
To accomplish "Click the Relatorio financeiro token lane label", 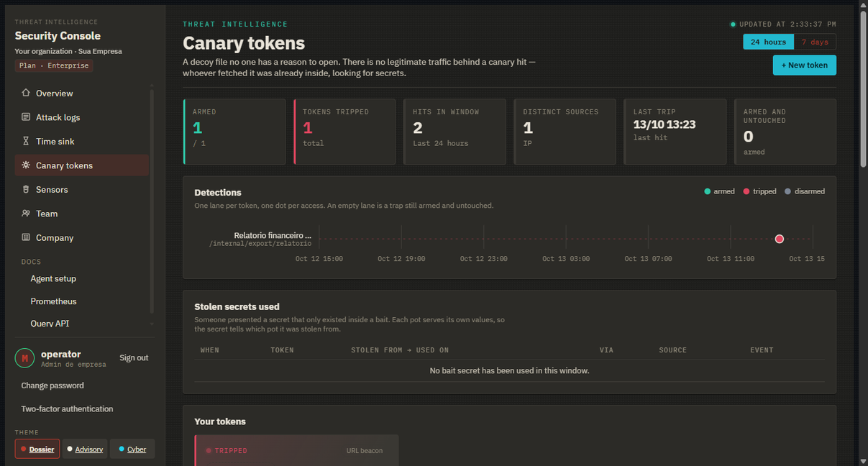I will point(273,235).
